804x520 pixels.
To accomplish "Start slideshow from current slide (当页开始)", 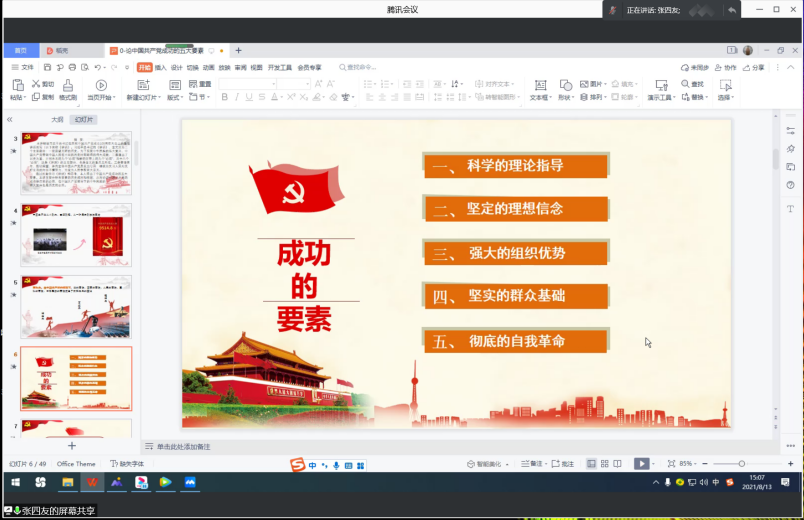I will tap(100, 86).
